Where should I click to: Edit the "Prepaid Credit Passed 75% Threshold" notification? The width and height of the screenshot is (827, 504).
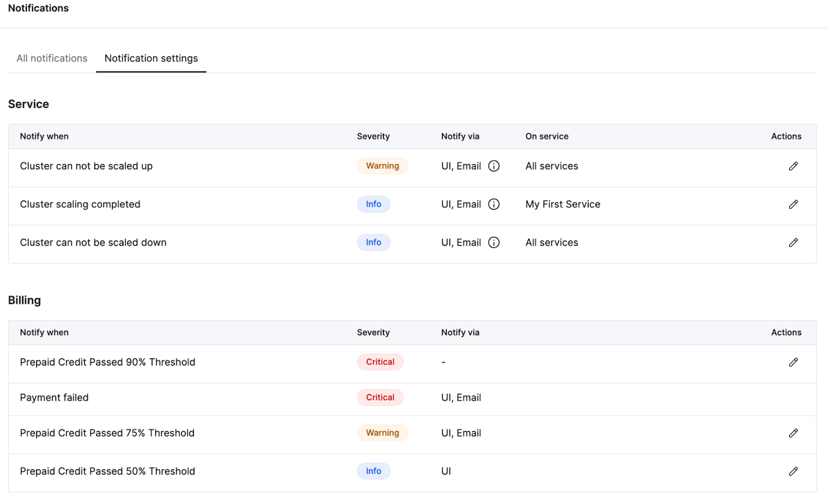pos(793,433)
